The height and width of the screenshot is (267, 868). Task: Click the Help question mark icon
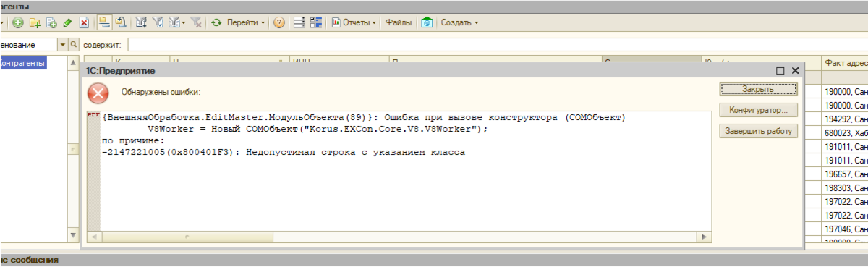(x=279, y=22)
